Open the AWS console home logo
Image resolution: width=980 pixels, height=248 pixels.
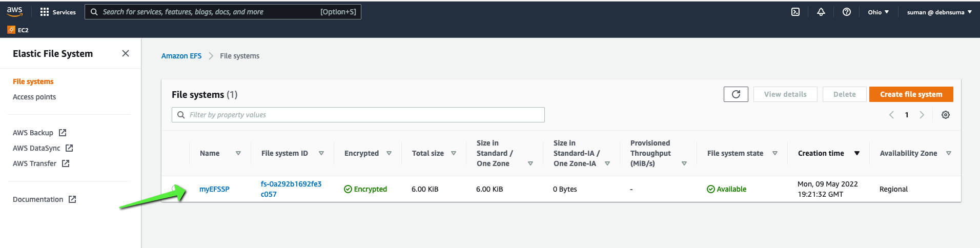[14, 12]
